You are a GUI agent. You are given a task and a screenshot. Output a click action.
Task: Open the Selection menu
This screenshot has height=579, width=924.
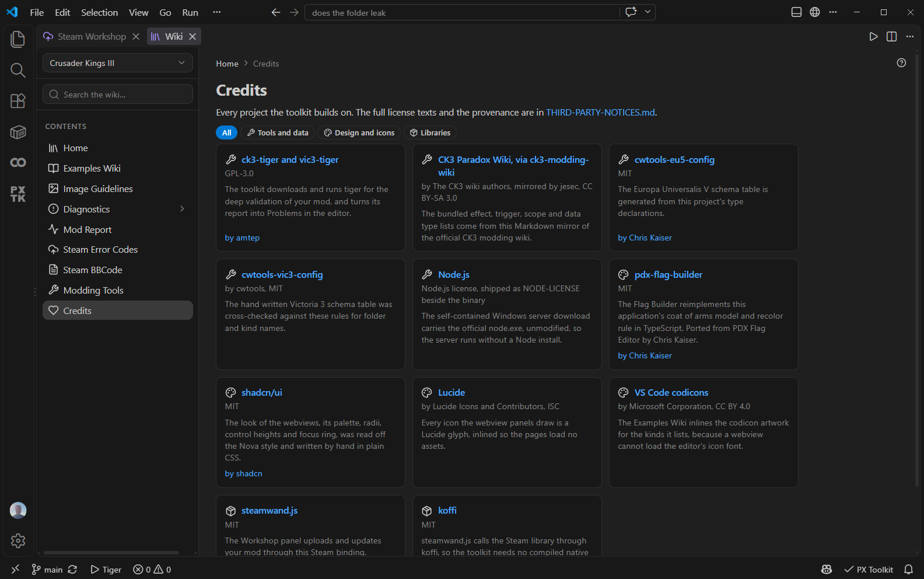(99, 12)
